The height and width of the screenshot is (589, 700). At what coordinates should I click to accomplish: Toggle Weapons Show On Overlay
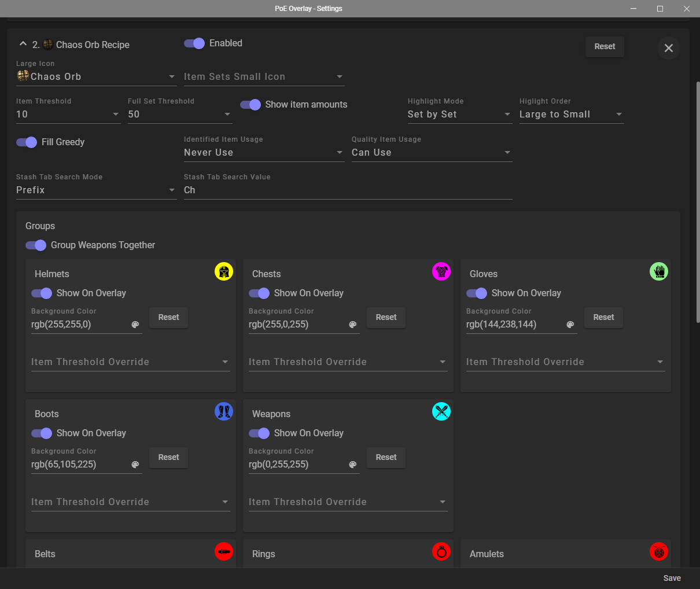click(259, 433)
